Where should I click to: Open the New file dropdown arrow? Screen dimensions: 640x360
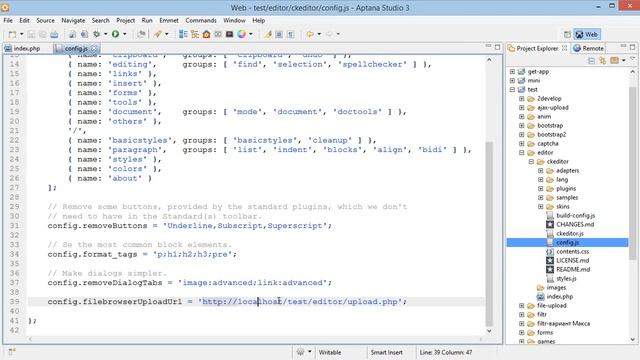(21, 34)
